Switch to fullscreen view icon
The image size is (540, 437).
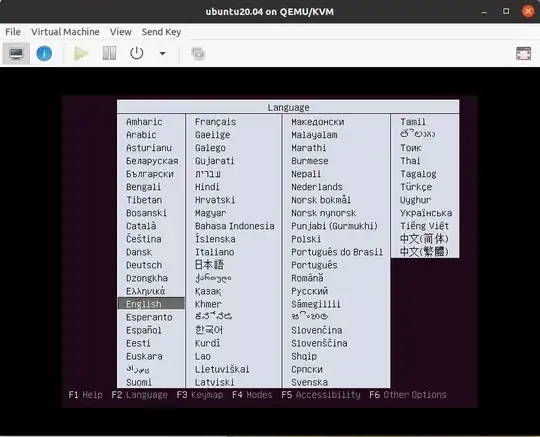tap(523, 53)
